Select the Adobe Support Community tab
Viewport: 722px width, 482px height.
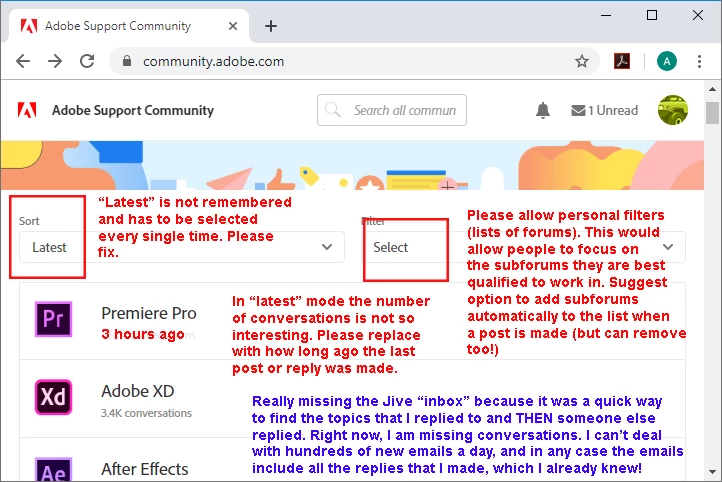click(x=129, y=26)
